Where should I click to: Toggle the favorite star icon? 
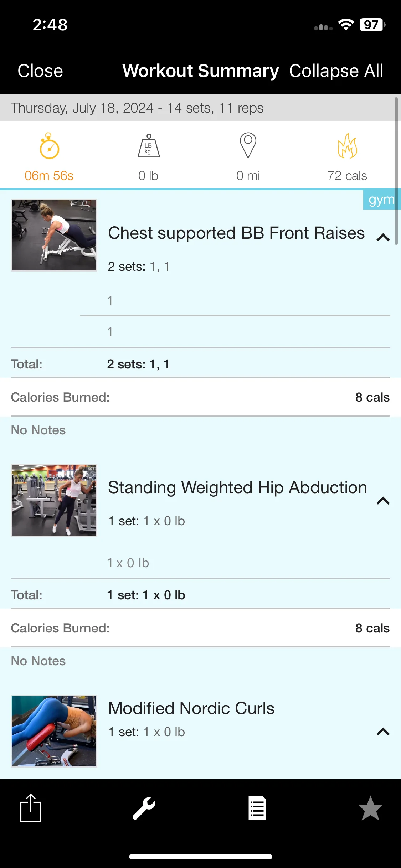coord(370,808)
